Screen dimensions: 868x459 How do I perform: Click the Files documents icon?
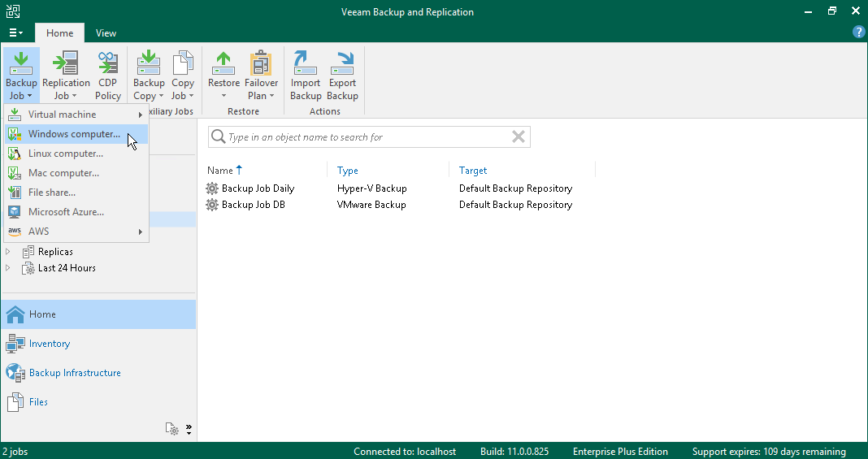click(x=15, y=402)
